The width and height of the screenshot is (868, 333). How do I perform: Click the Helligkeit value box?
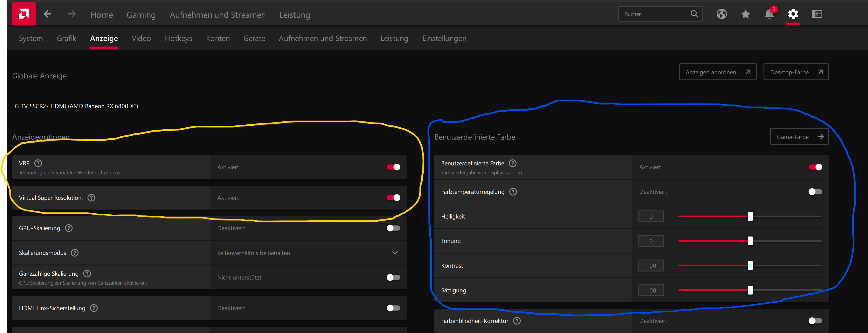pyautogui.click(x=651, y=217)
